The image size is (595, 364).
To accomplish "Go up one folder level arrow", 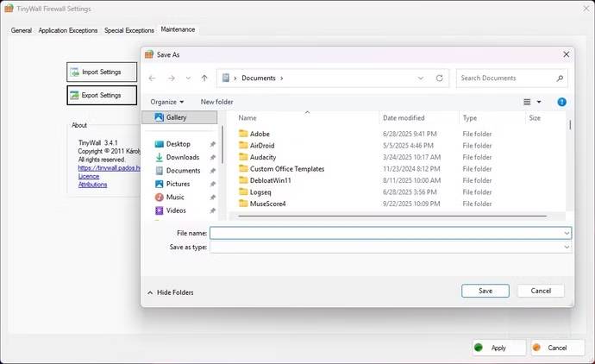I will tap(204, 78).
